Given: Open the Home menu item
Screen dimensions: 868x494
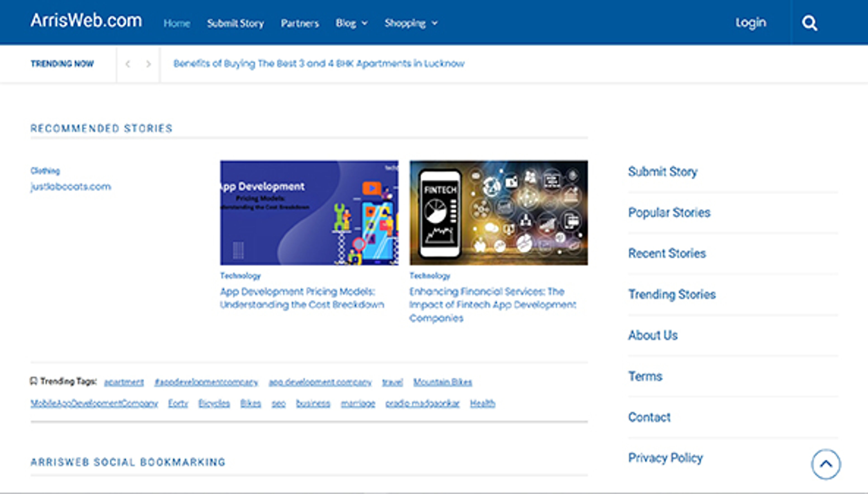Looking at the screenshot, I should [x=177, y=23].
